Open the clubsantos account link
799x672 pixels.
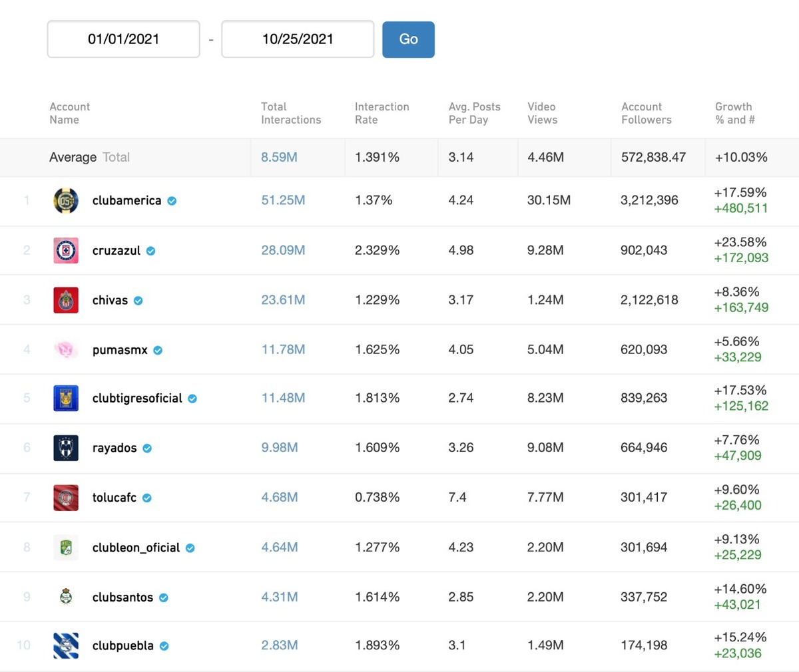tap(123, 597)
